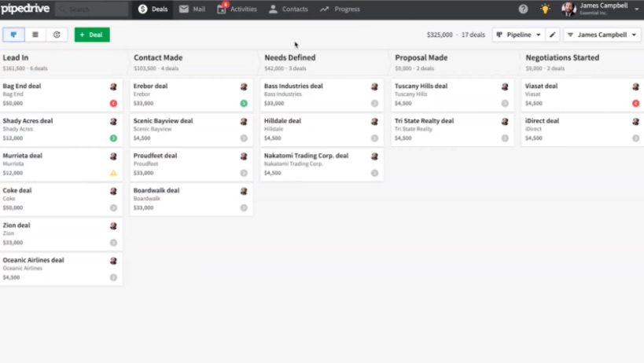Open the Activities tab
The height and width of the screenshot is (363, 644).
click(237, 9)
